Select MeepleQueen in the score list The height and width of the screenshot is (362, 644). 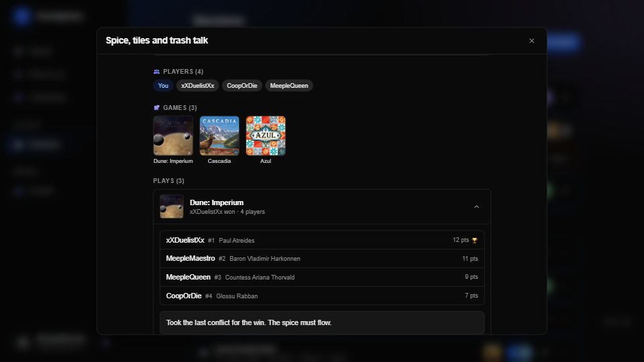(x=188, y=277)
